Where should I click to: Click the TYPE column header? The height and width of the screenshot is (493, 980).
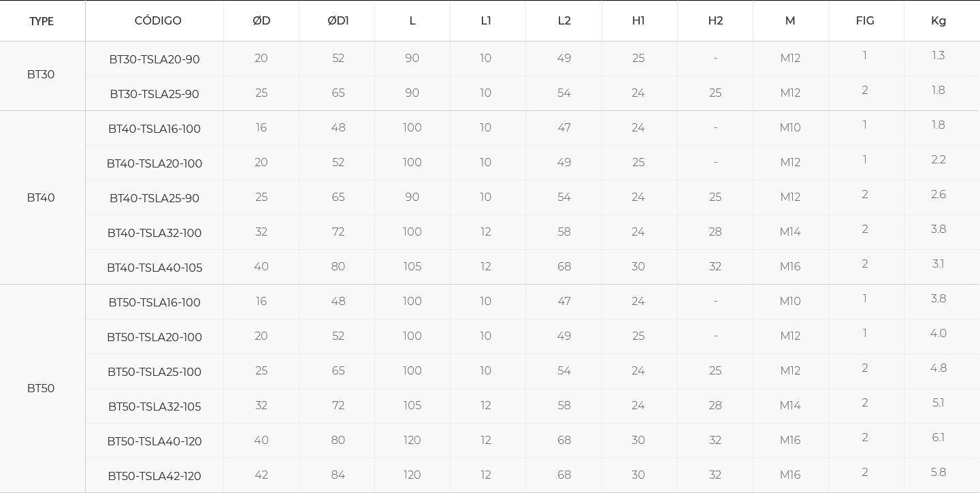pos(42,21)
